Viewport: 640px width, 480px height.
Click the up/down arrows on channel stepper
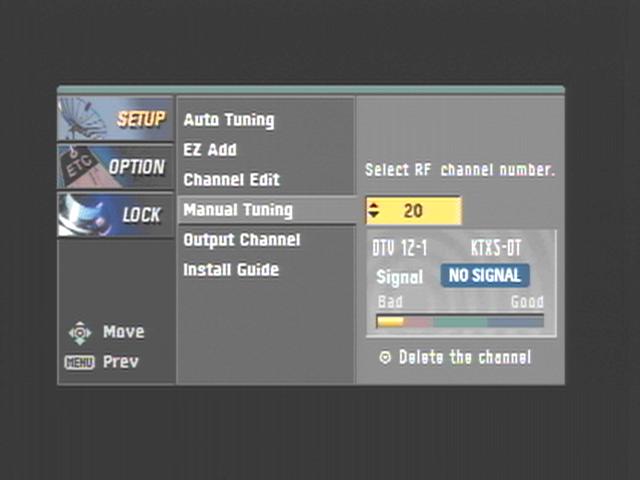373,211
